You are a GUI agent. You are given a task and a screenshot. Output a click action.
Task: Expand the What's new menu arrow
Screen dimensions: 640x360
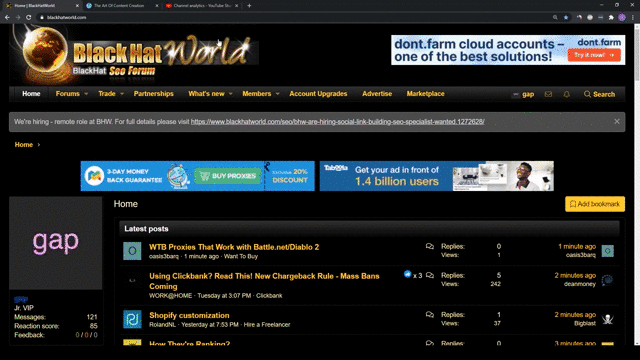pos(231,94)
